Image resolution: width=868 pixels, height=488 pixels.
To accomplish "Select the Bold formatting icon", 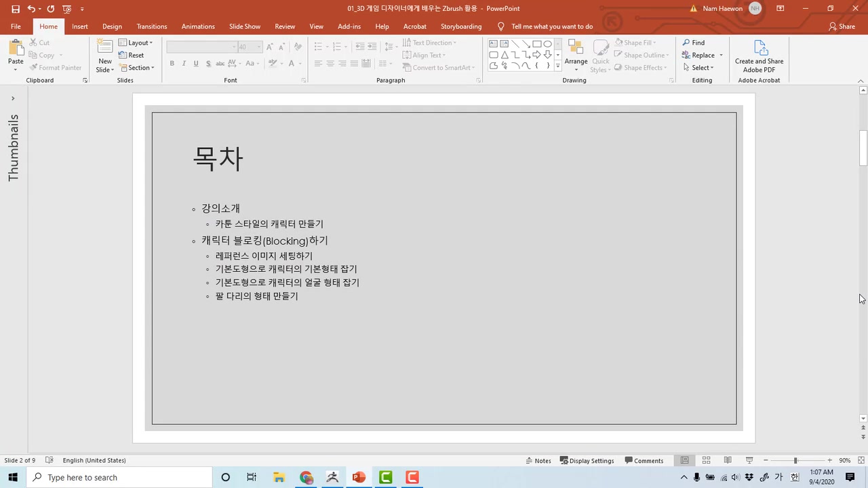I will 172,63.
